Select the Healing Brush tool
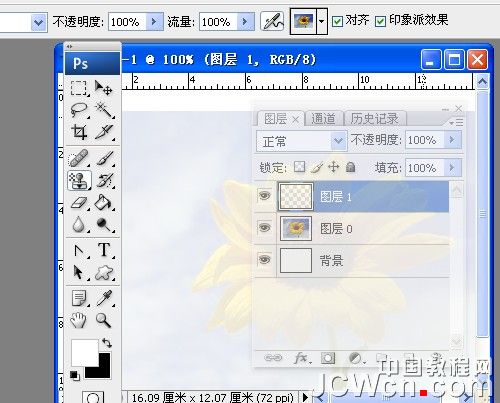 (79, 158)
